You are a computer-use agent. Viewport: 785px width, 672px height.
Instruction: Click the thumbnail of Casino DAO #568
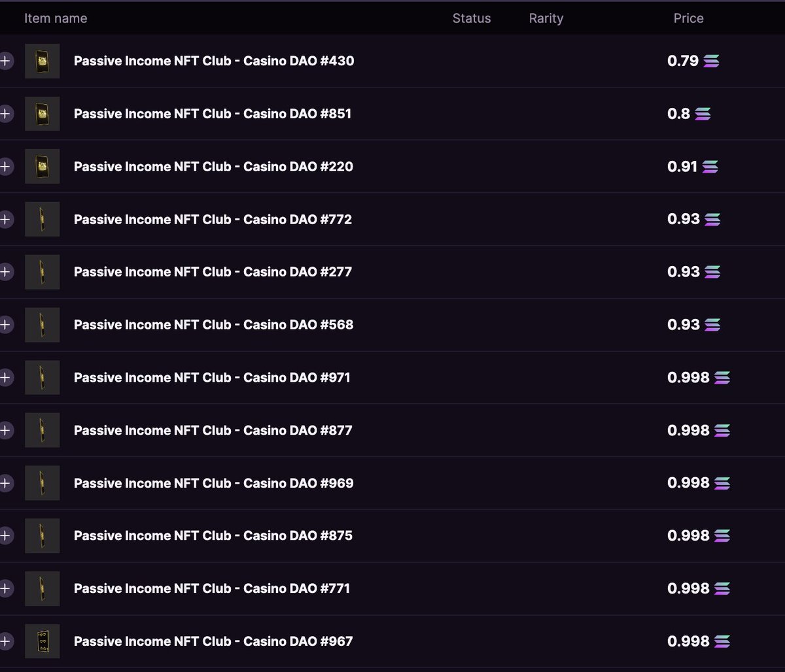(43, 325)
